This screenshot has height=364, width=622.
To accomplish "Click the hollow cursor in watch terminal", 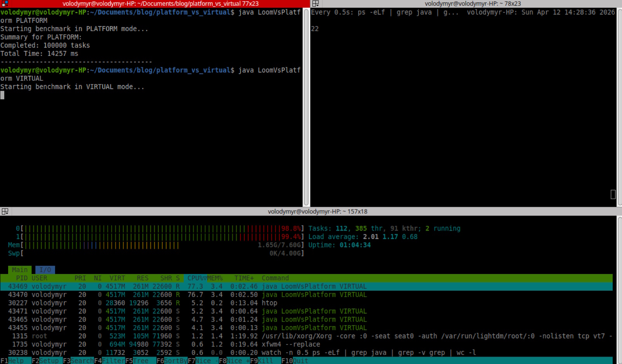I will pos(613,194).
